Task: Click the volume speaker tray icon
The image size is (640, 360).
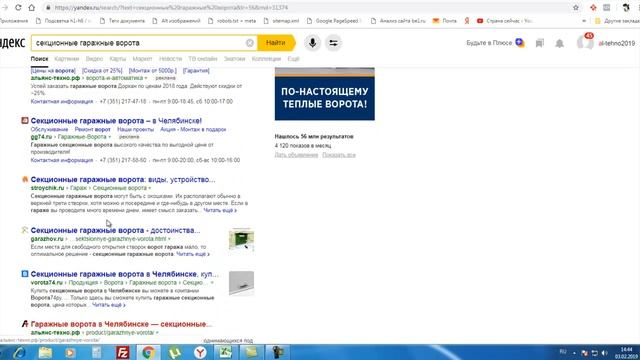Action: [x=604, y=353]
